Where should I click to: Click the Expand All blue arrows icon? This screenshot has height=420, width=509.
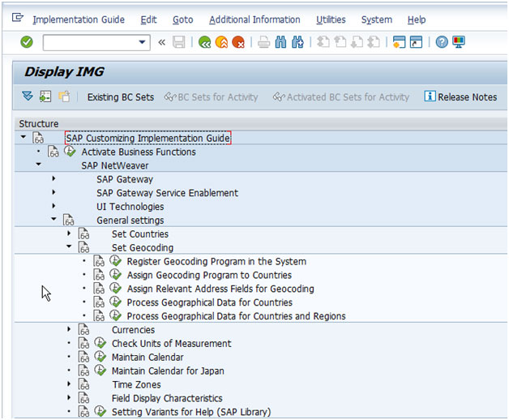(28, 96)
